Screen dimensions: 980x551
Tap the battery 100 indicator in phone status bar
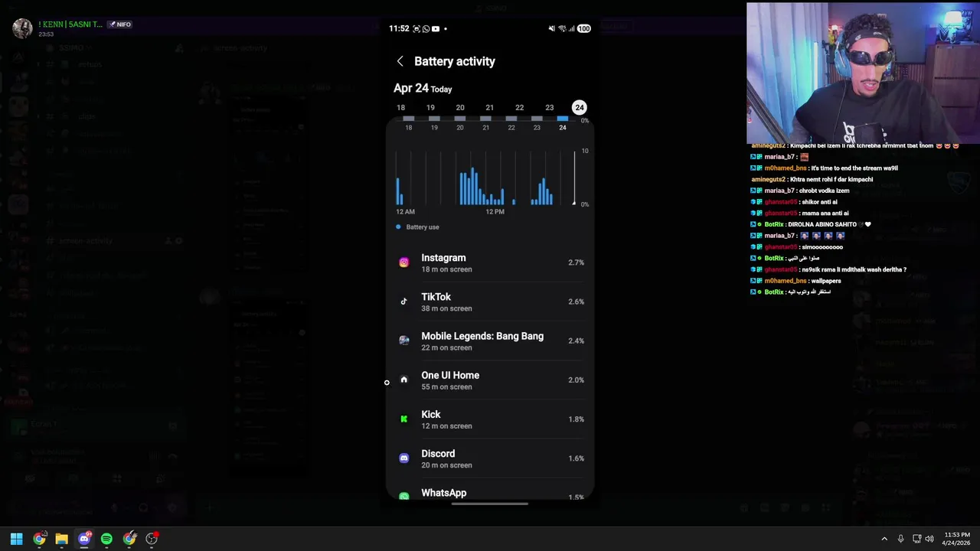point(583,28)
